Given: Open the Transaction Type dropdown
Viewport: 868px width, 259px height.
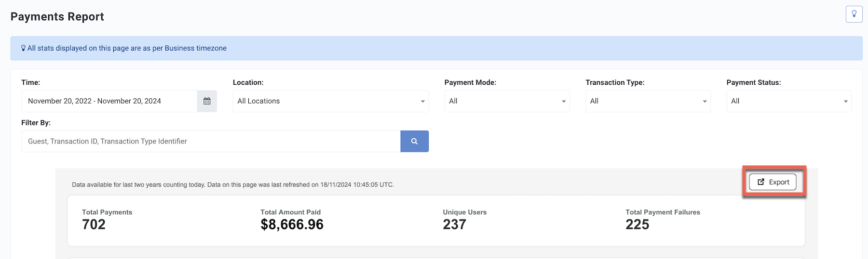Looking at the screenshot, I should [x=648, y=101].
